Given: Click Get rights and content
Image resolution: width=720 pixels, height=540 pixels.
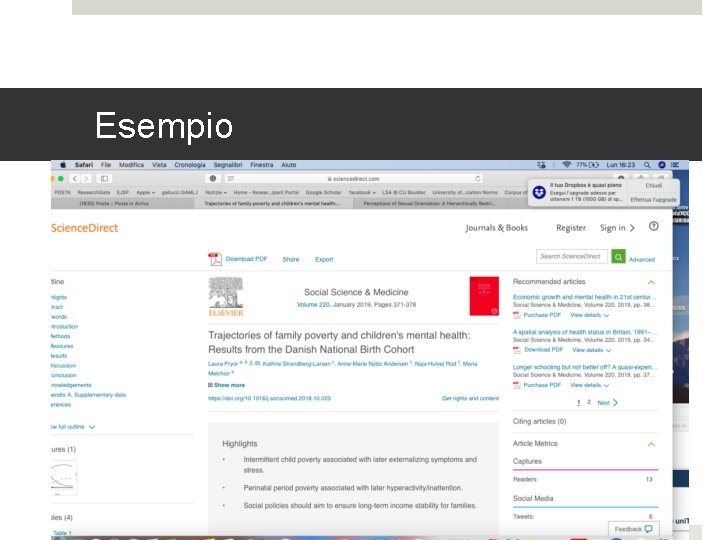Looking at the screenshot, I should click(470, 398).
